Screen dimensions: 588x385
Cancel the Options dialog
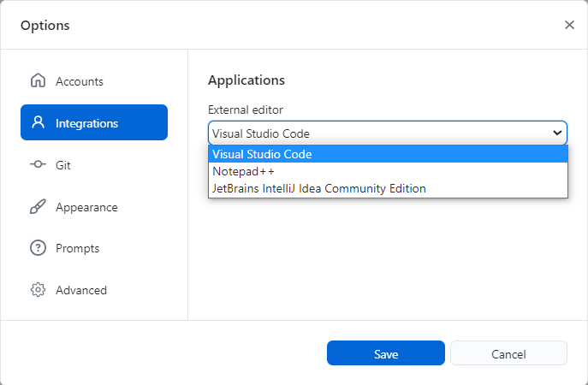coord(508,353)
